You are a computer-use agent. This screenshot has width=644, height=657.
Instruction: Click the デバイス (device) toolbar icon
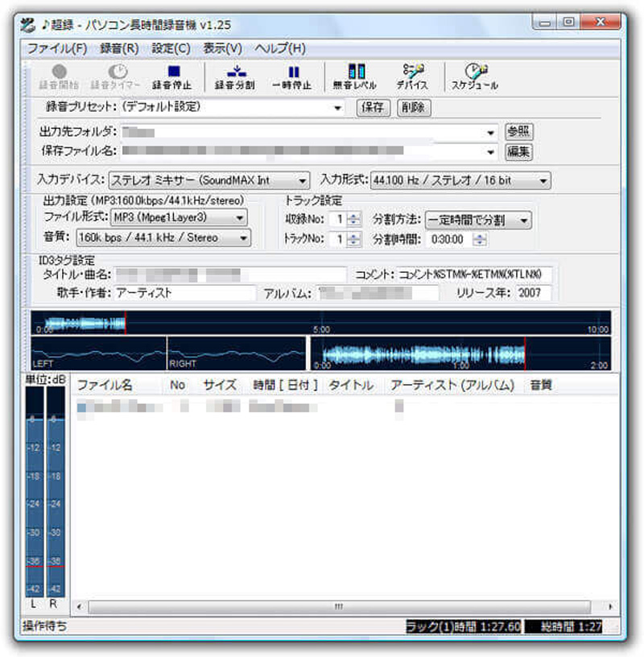click(412, 72)
